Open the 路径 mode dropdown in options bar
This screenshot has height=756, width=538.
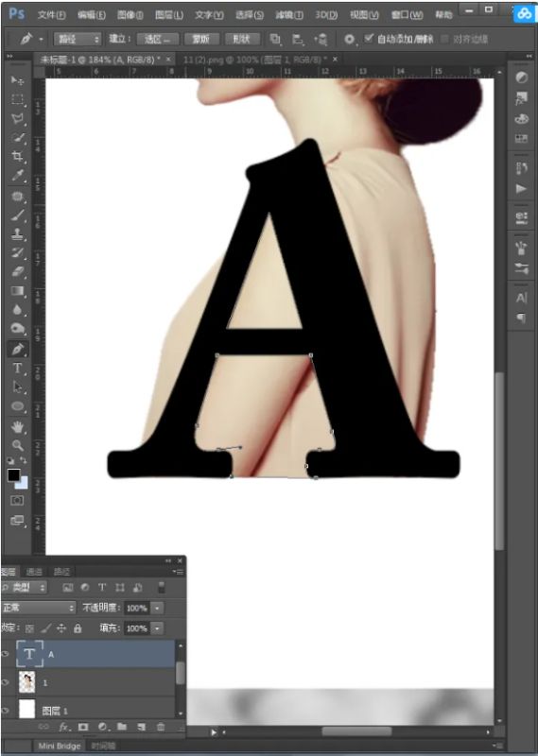78,39
